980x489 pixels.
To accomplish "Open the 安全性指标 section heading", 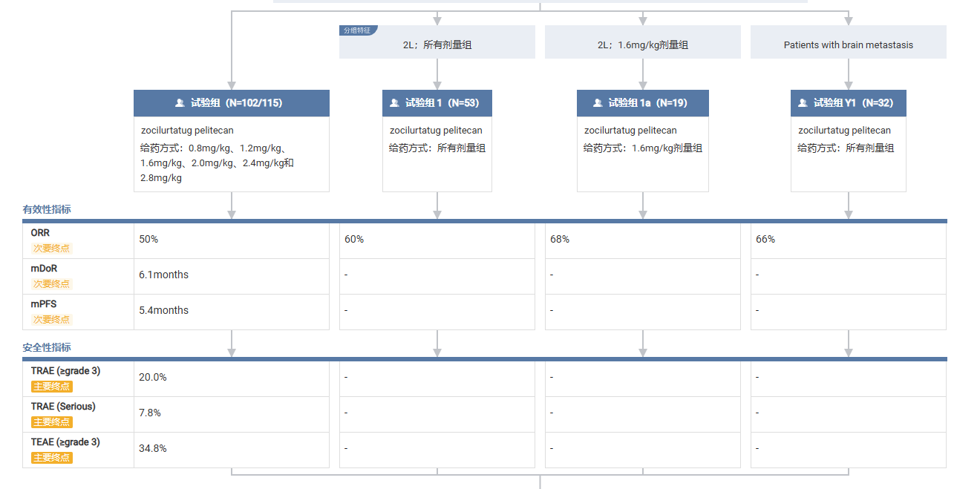I will (x=47, y=347).
